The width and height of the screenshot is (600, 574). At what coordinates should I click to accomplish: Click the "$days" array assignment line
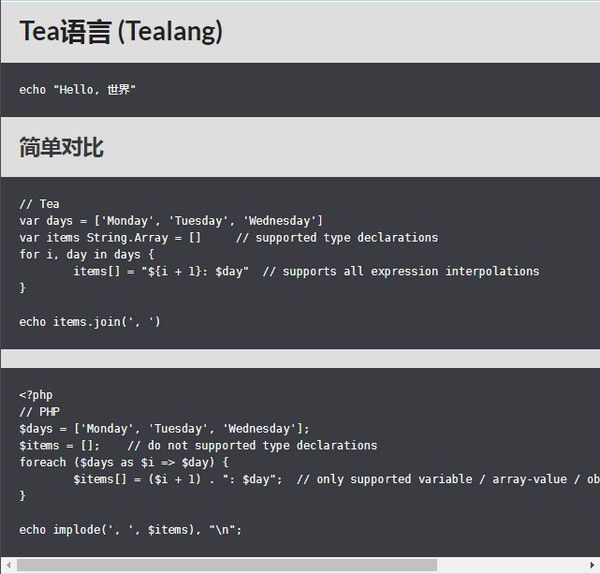pos(164,429)
